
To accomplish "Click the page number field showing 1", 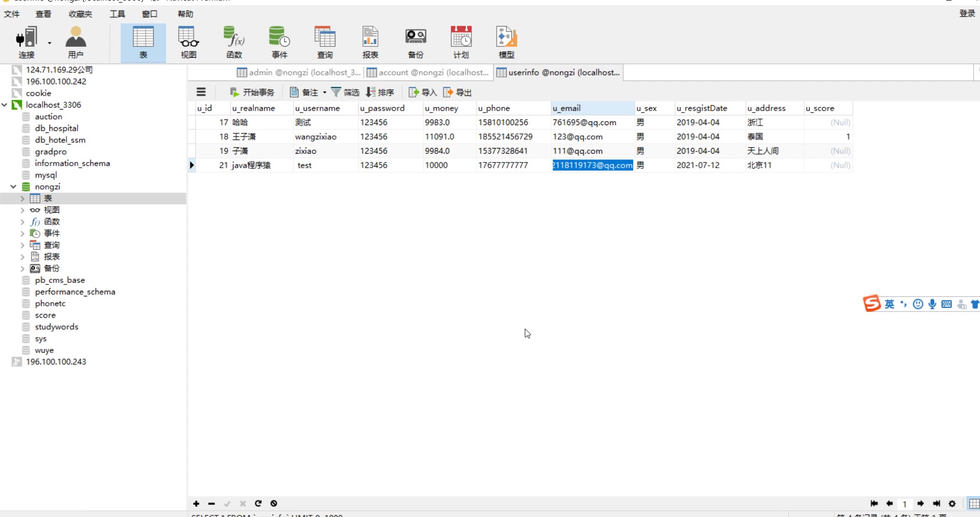I will (905, 504).
